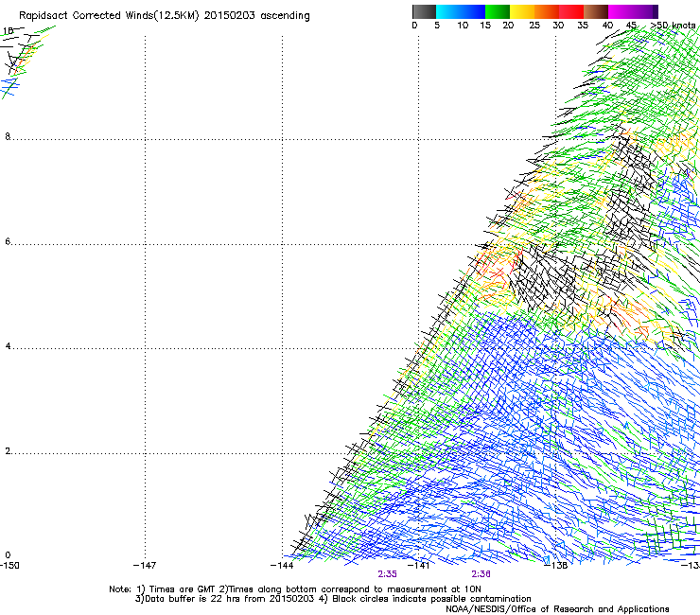
Task: Click the 'Note: 1) Times are GMT' line
Action: pyautogui.click(x=295, y=589)
